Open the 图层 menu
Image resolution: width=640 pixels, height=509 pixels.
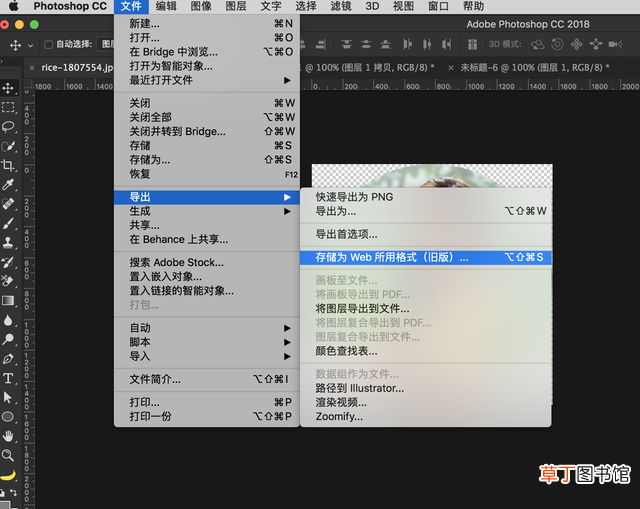tap(236, 6)
